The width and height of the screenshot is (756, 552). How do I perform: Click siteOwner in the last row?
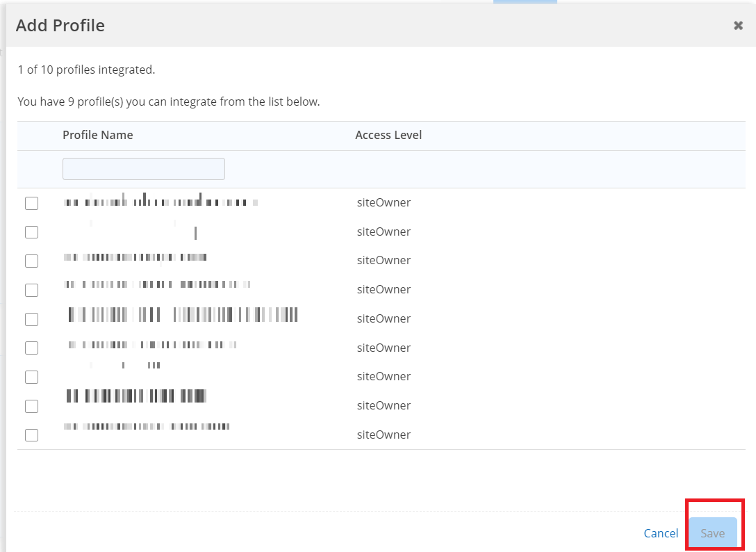click(384, 435)
